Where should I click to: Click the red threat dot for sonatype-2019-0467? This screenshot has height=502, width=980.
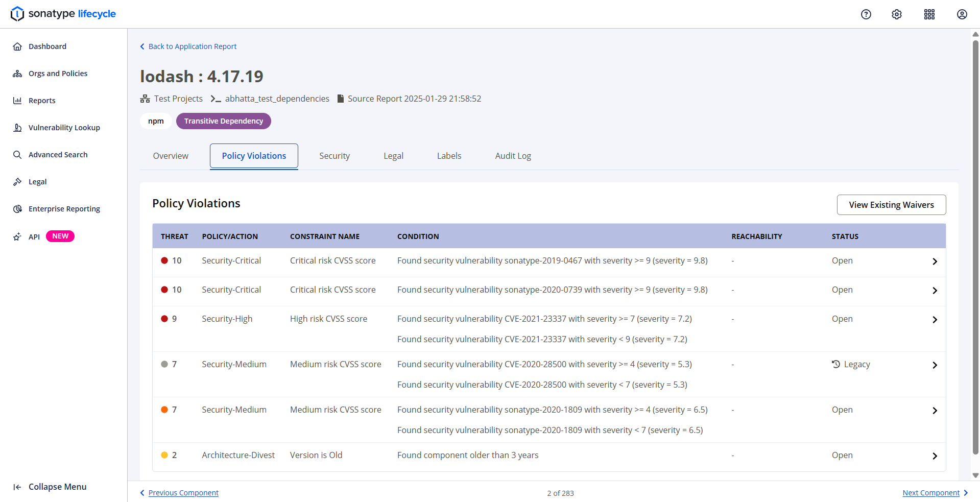coord(164,260)
